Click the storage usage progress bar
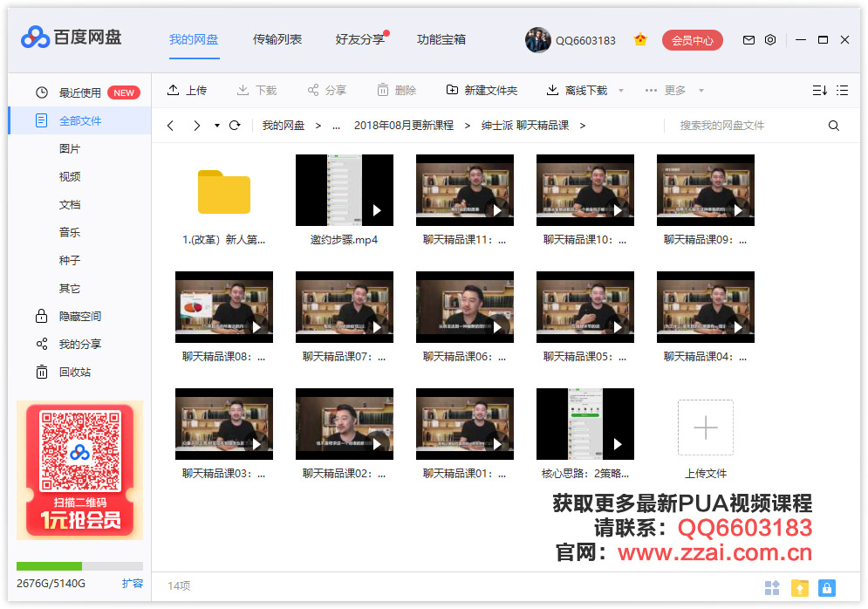This screenshot has height=609, width=868. click(x=79, y=566)
